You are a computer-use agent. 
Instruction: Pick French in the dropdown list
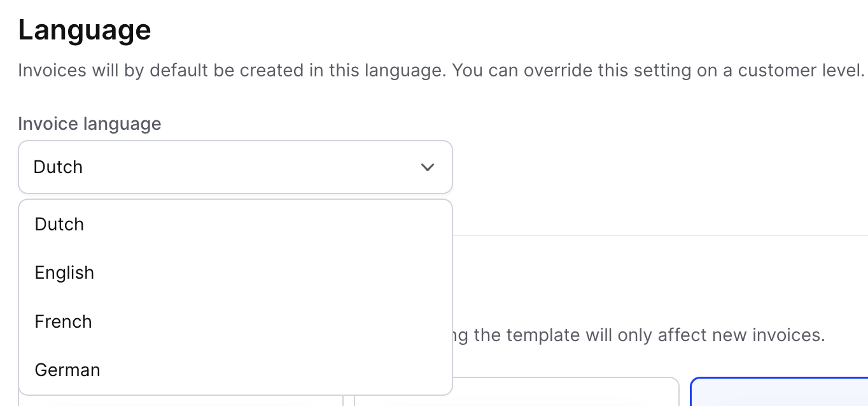(235, 321)
